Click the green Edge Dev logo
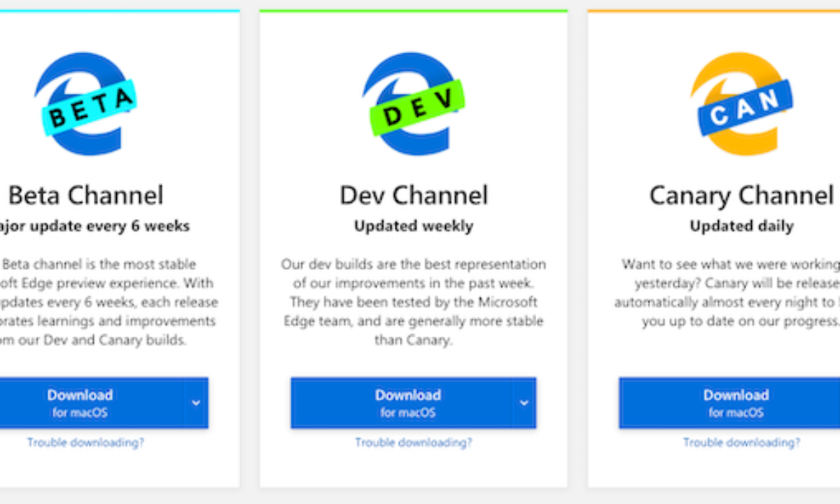The height and width of the screenshot is (504, 840). (x=413, y=104)
